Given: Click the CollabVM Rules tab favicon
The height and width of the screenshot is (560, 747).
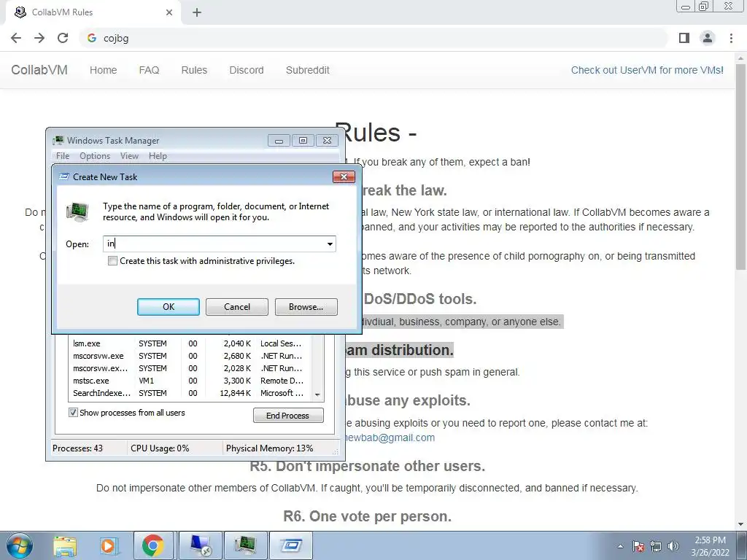Looking at the screenshot, I should (20, 12).
